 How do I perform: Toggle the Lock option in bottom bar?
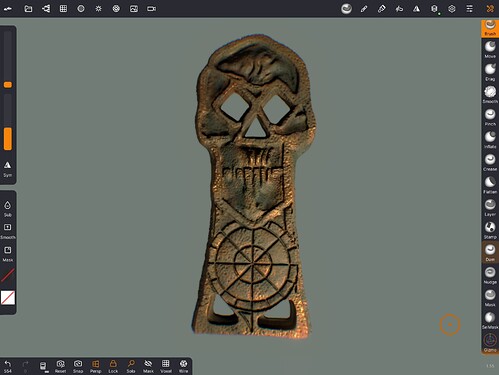click(x=113, y=366)
